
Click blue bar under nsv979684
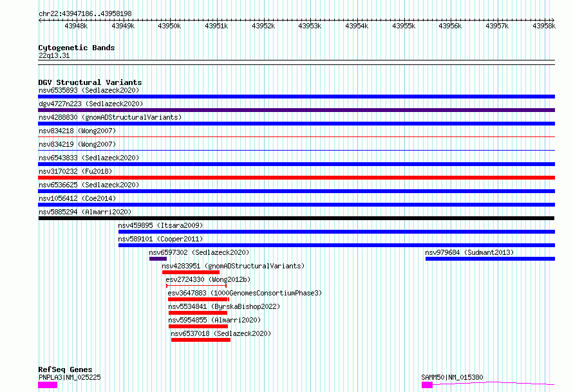[x=490, y=259]
